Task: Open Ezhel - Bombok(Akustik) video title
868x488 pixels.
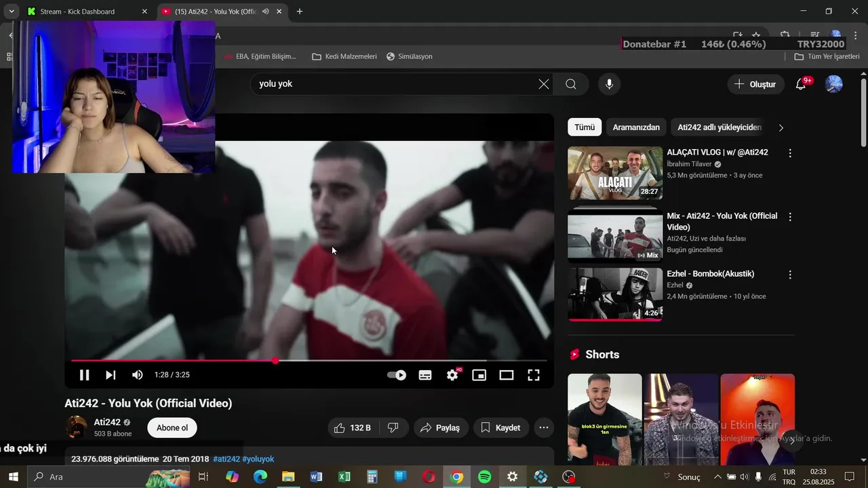Action: click(x=711, y=274)
